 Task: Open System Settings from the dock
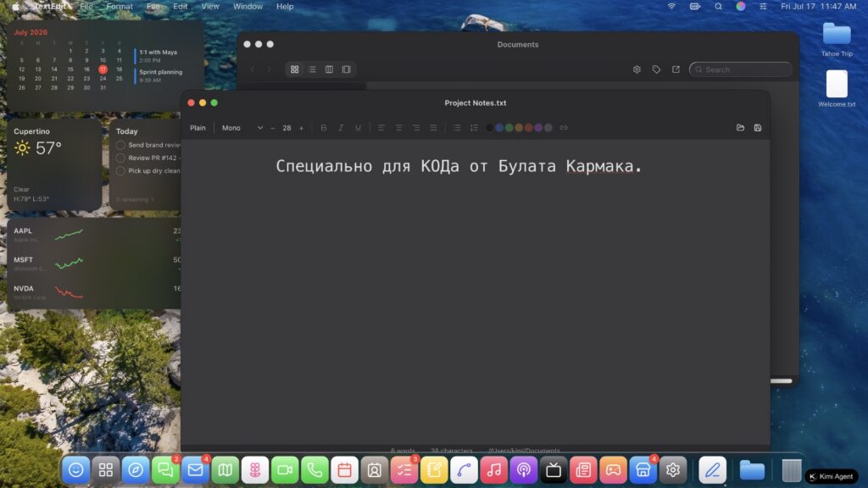click(673, 470)
